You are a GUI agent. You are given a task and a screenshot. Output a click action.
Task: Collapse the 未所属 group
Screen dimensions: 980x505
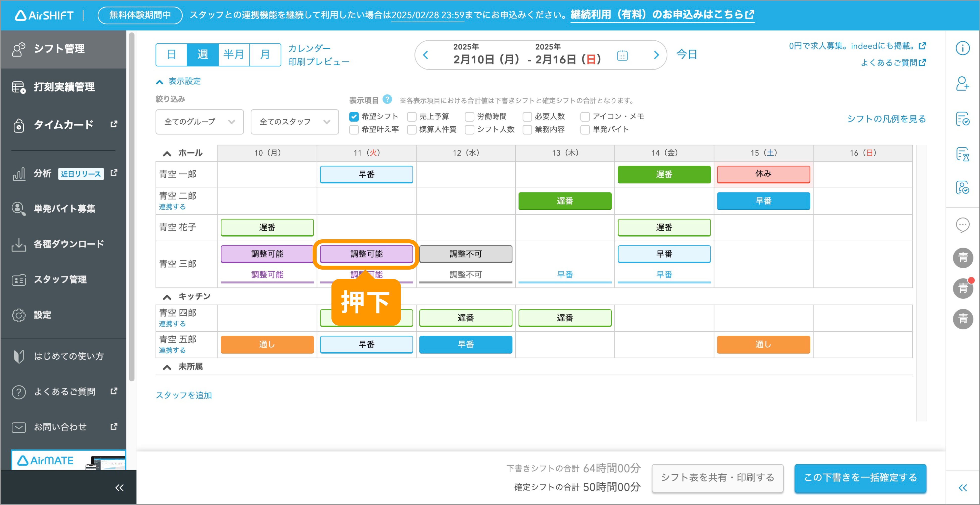[x=167, y=367]
